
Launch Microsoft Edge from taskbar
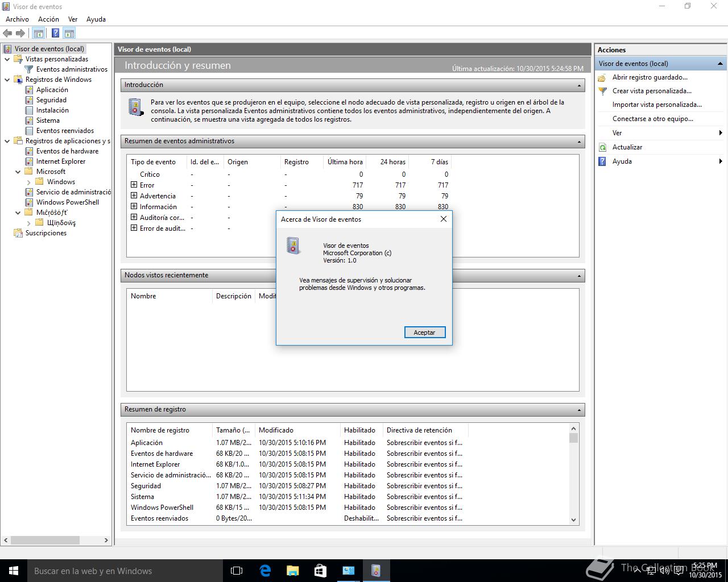265,571
